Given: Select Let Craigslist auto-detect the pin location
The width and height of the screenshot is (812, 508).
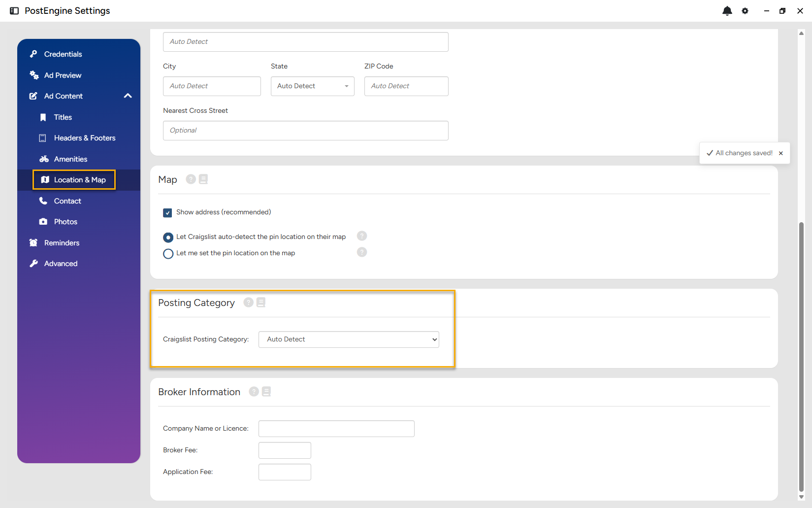Looking at the screenshot, I should (168, 237).
